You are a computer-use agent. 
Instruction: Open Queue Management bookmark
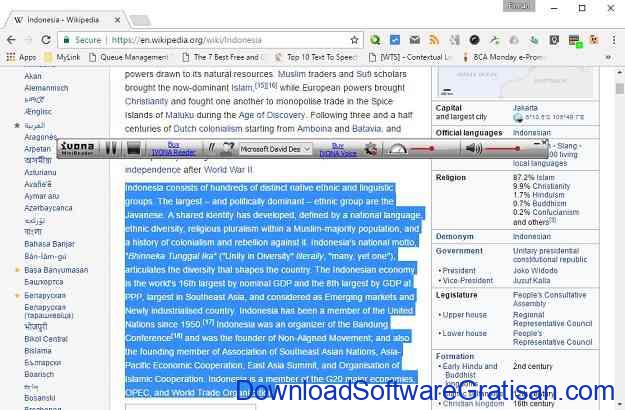[x=128, y=57]
